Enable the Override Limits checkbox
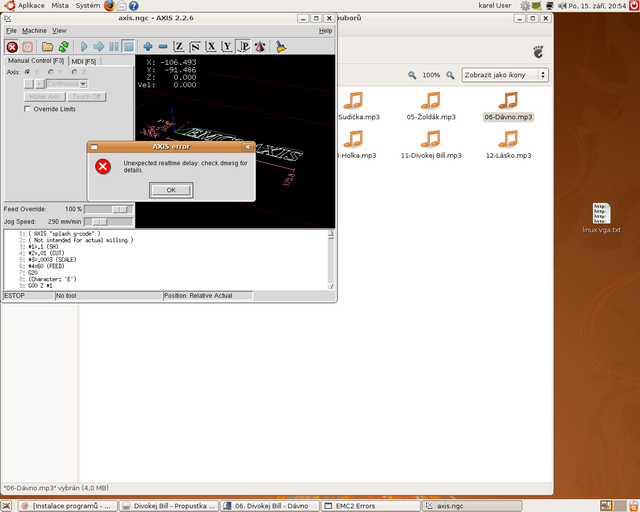The width and height of the screenshot is (640, 512). (x=28, y=109)
